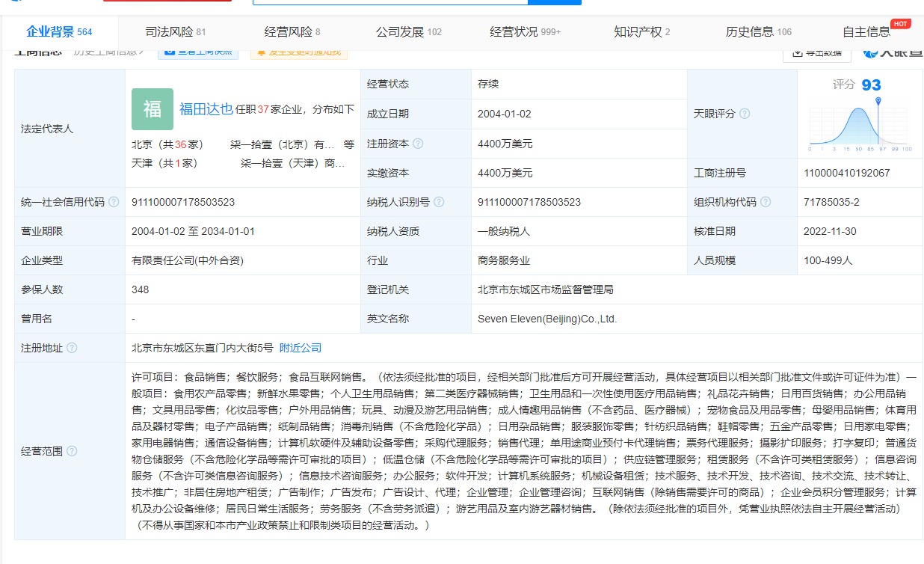Click the info icon next to 统一社会信用代码

click(x=114, y=202)
